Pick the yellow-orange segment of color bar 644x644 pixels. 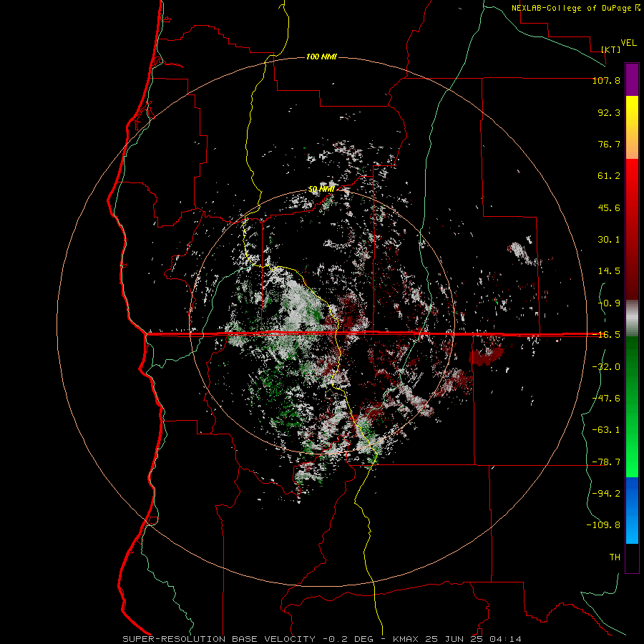[x=632, y=127]
